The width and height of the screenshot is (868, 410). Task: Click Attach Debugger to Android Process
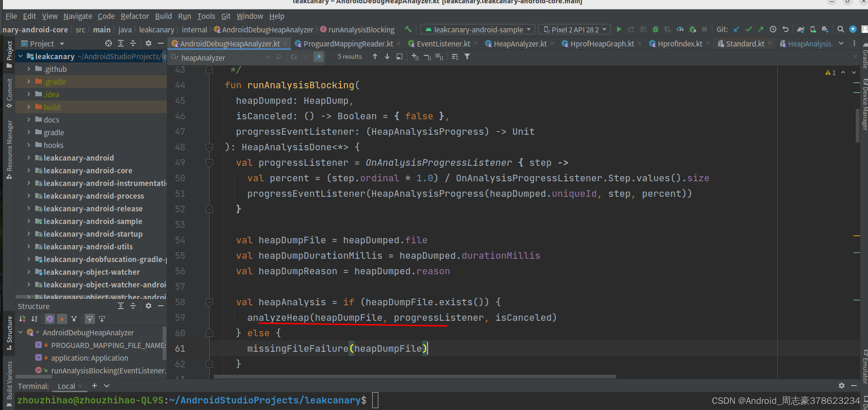[692, 29]
